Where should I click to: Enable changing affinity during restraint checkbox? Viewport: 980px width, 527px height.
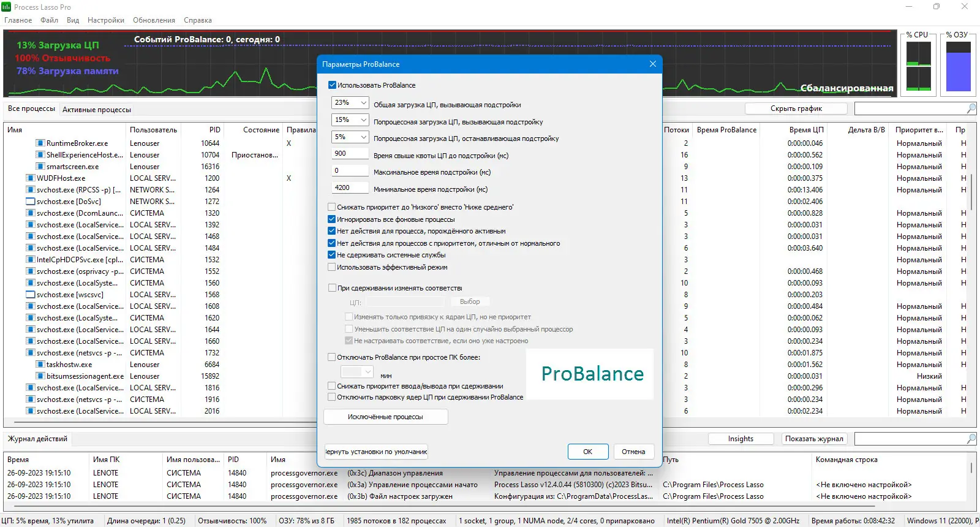click(x=333, y=288)
